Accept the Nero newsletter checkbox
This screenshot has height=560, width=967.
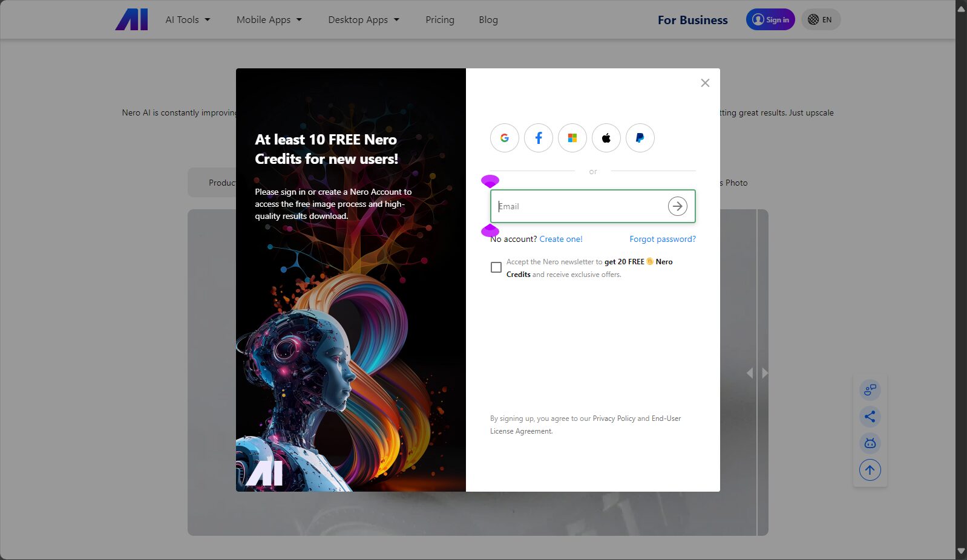pos(496,267)
